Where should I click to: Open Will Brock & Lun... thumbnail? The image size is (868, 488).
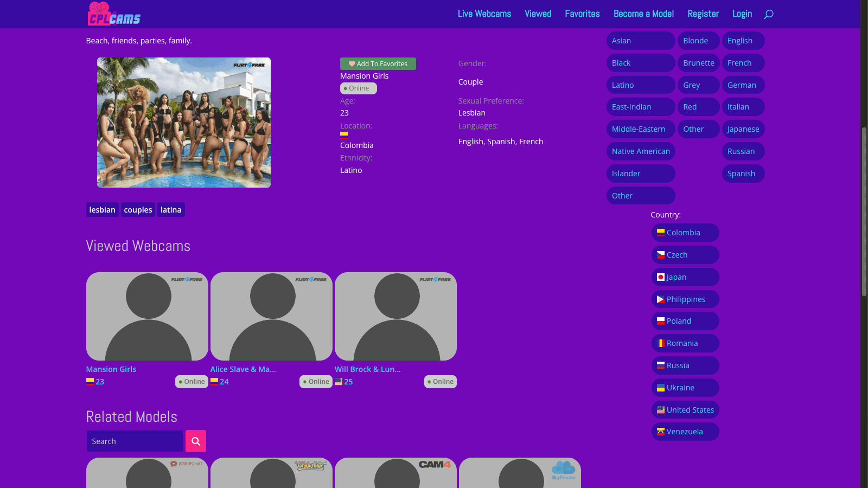point(395,316)
